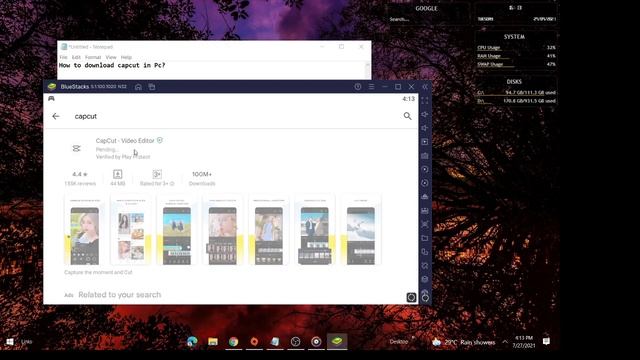Image resolution: width=640 pixels, height=360 pixels.
Task: Click the round button at bottom-right of Play Store
Action: tap(411, 298)
